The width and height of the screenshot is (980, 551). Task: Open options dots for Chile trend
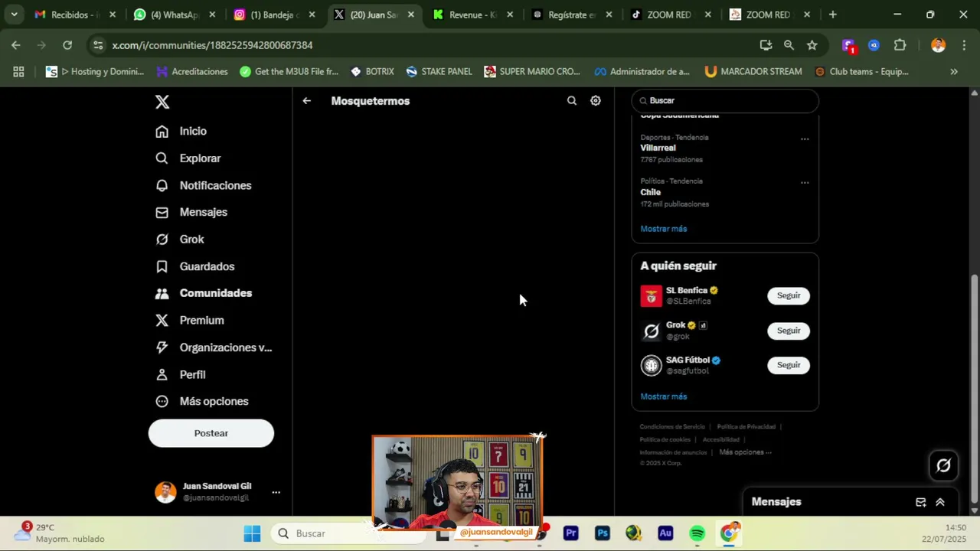pos(805,183)
